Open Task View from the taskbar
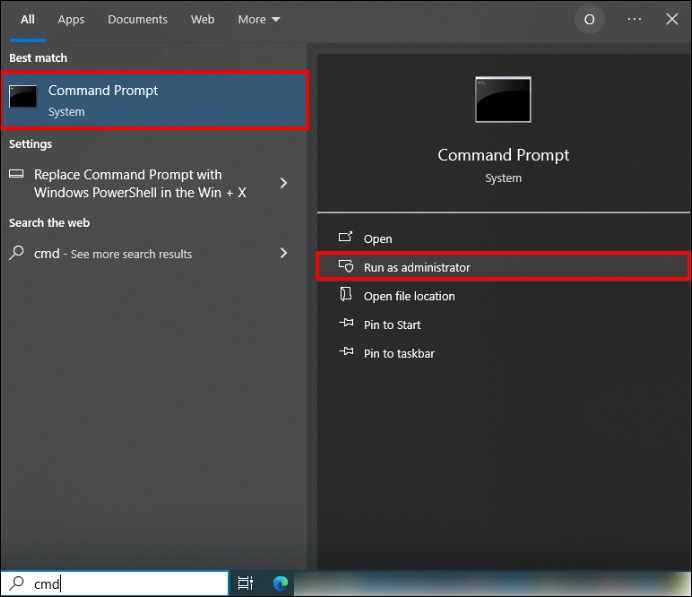 coord(245,583)
